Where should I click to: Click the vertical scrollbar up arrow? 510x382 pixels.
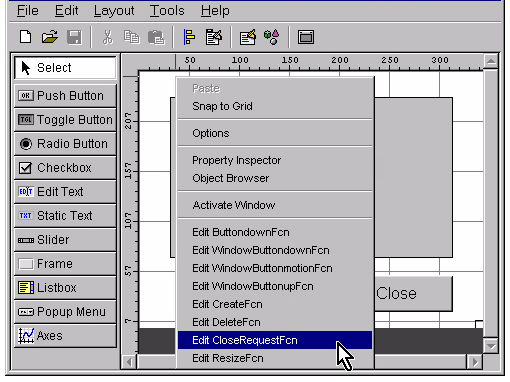pyautogui.click(x=491, y=62)
